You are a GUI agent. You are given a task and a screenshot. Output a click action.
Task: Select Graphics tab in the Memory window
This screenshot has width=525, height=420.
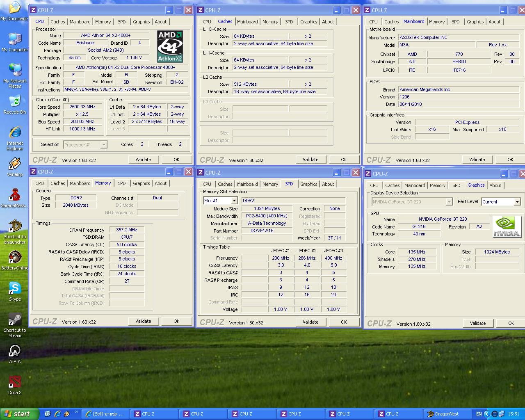pos(141,183)
